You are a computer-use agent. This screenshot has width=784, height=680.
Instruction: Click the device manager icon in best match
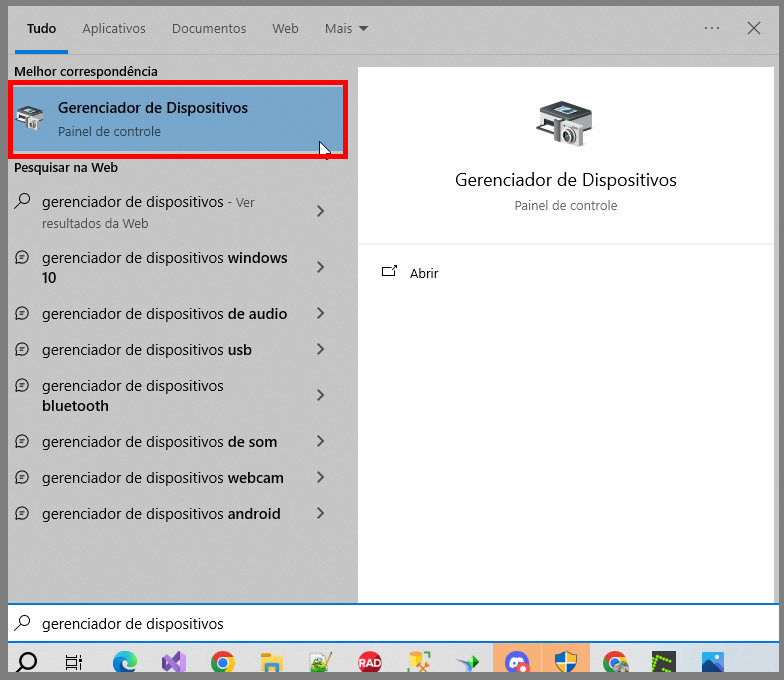pyautogui.click(x=30, y=118)
